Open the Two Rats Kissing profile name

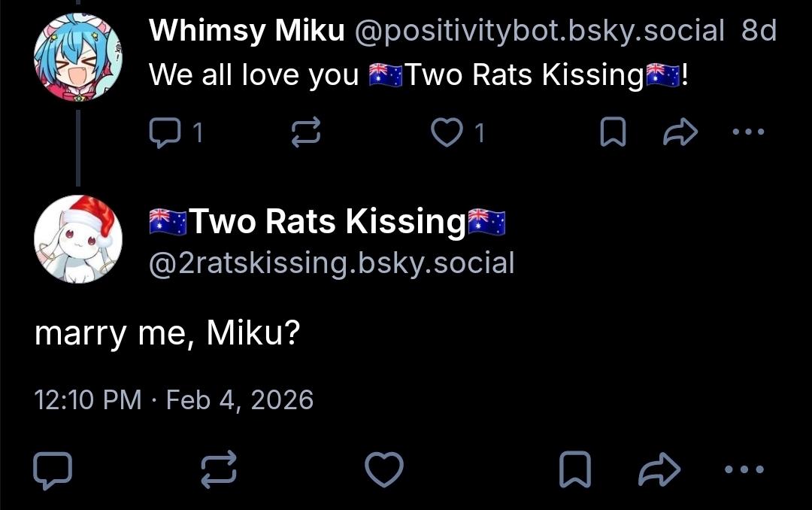[x=327, y=221]
